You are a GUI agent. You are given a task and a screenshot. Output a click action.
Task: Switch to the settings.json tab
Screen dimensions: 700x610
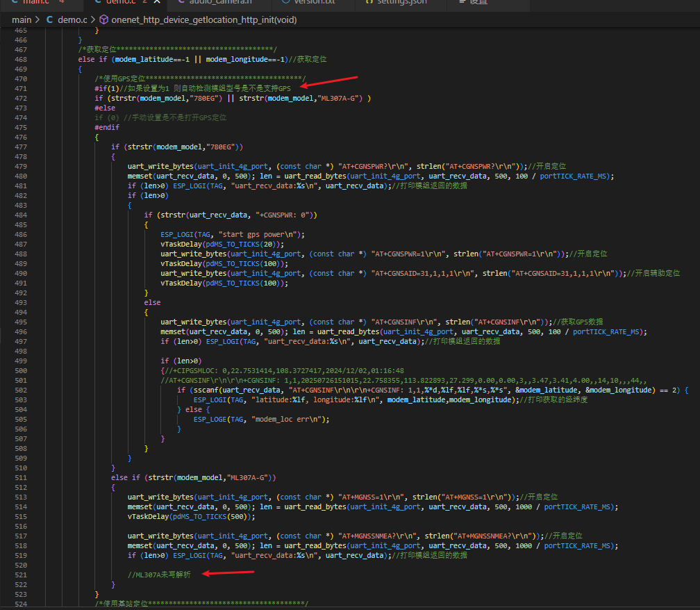pyautogui.click(x=402, y=2)
